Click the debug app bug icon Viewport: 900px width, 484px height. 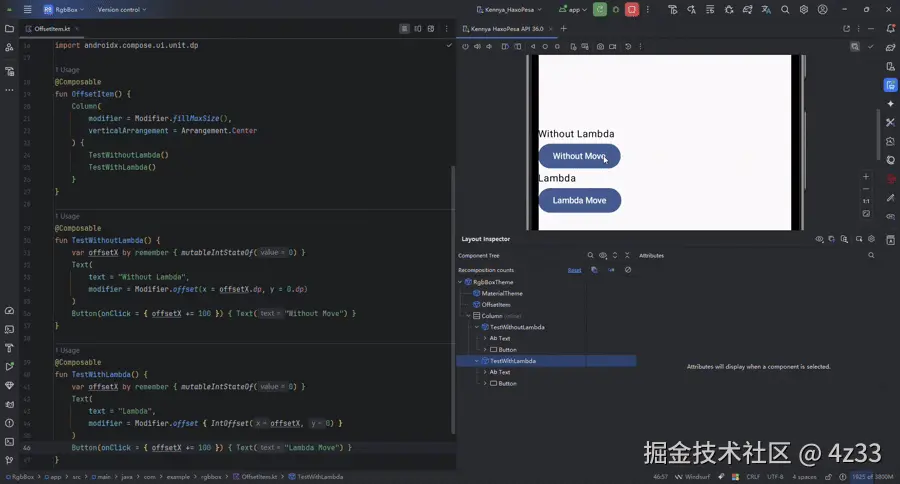(616, 10)
